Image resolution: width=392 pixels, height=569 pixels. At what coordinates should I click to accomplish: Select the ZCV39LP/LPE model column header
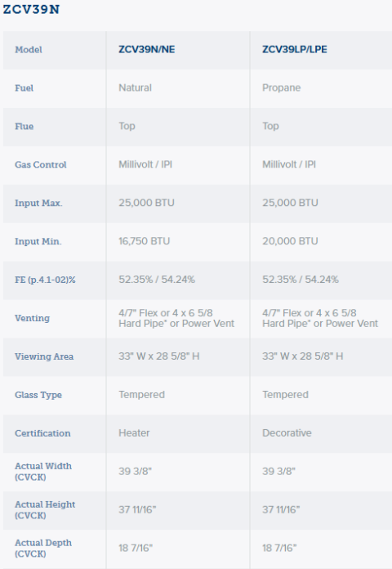pyautogui.click(x=295, y=49)
